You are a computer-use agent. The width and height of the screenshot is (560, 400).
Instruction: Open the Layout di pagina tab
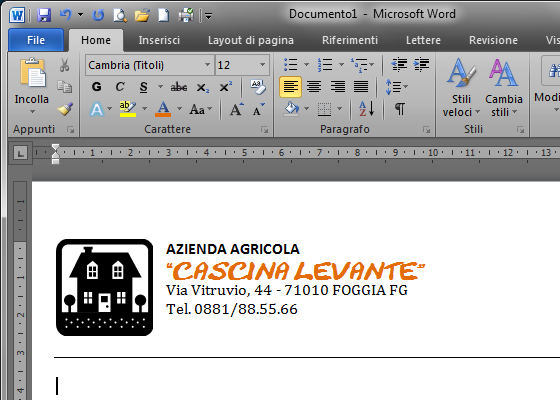(251, 40)
